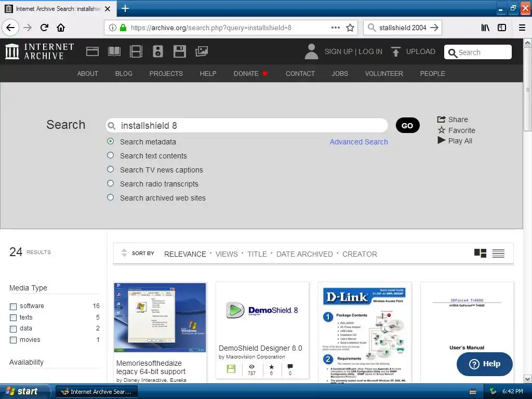Open the Library icon in Firefox toolbar
The height and width of the screenshot is (399, 532).
485,28
